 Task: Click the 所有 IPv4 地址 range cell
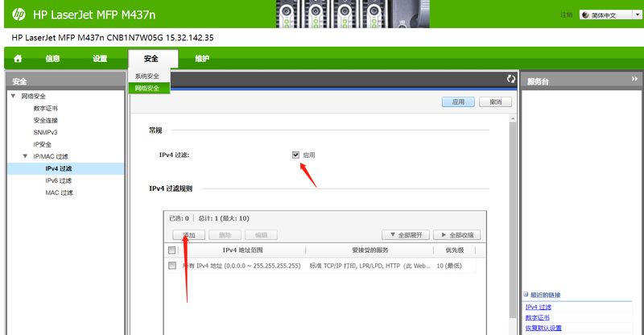tap(242, 266)
